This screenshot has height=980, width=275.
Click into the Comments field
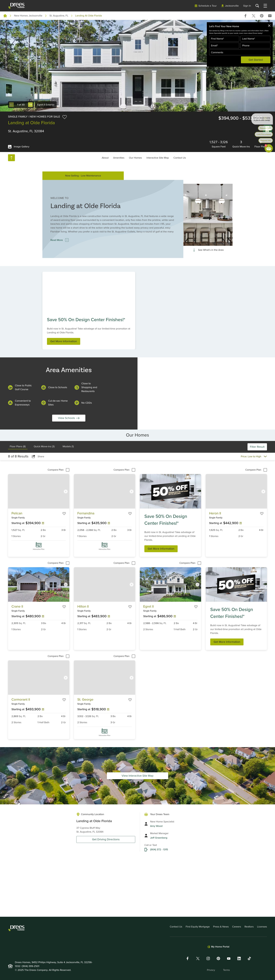coord(240,53)
